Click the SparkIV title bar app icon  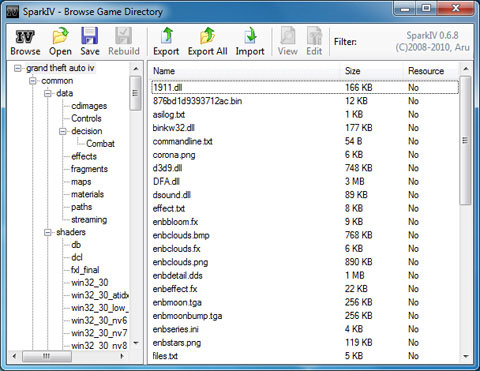[13, 12]
